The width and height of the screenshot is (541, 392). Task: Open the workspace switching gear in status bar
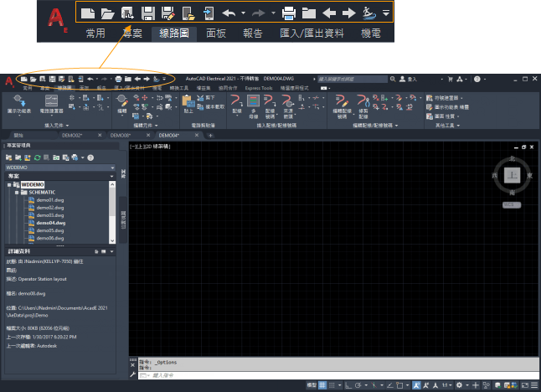pyautogui.click(x=459, y=385)
